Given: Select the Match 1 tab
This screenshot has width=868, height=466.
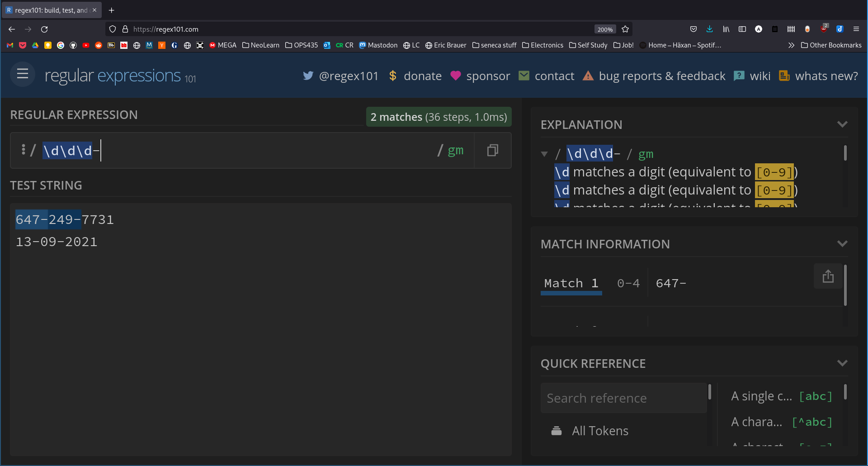Looking at the screenshot, I should point(571,284).
